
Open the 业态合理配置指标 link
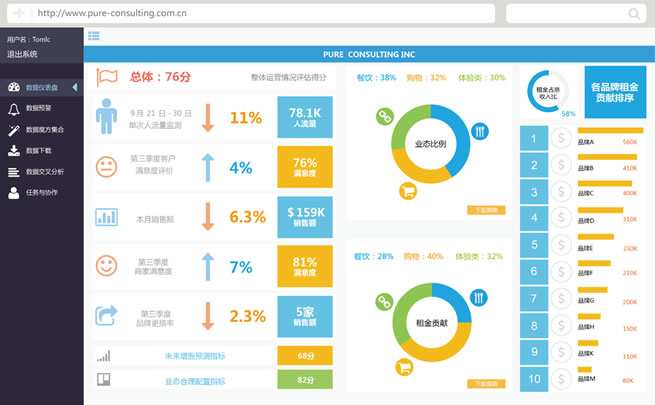195,380
